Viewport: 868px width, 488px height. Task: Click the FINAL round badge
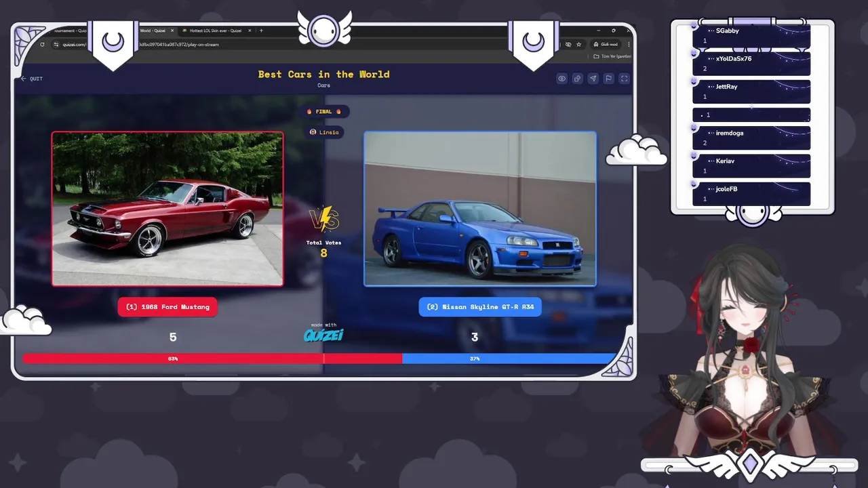tap(324, 112)
